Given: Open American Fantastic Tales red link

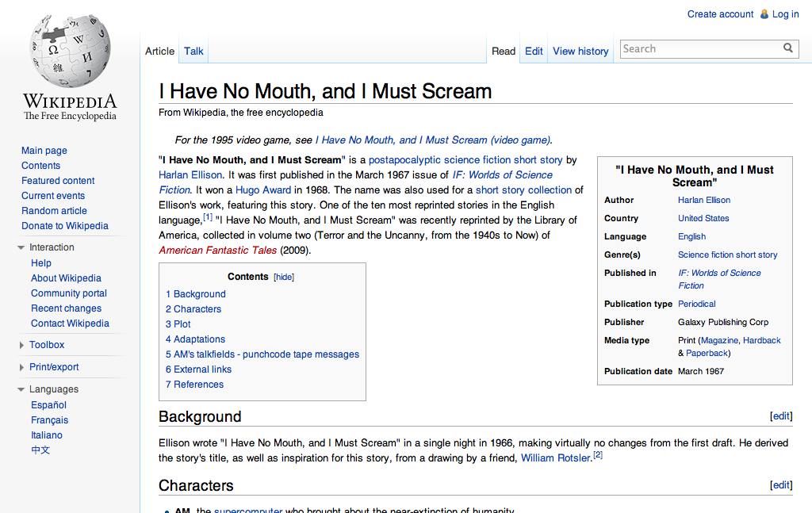Looking at the screenshot, I should click(x=217, y=250).
